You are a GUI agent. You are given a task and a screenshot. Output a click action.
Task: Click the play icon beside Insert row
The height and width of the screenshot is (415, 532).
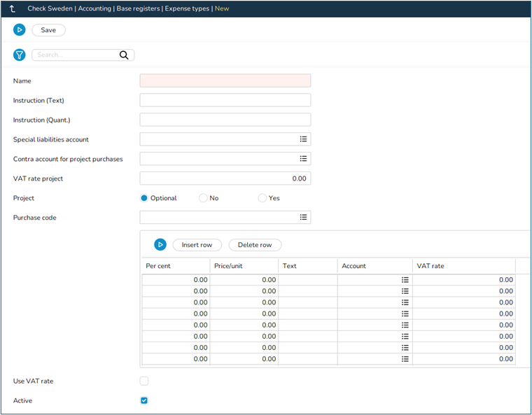[160, 245]
